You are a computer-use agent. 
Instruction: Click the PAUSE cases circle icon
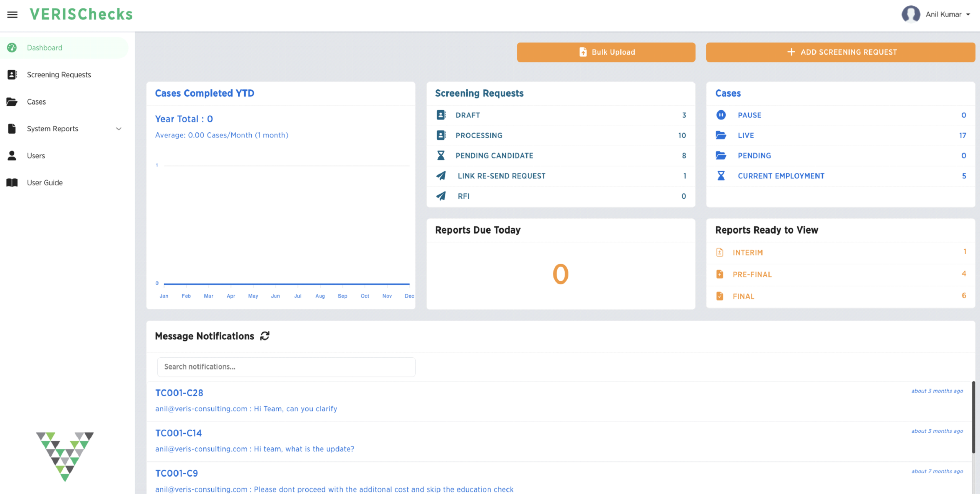pos(721,115)
